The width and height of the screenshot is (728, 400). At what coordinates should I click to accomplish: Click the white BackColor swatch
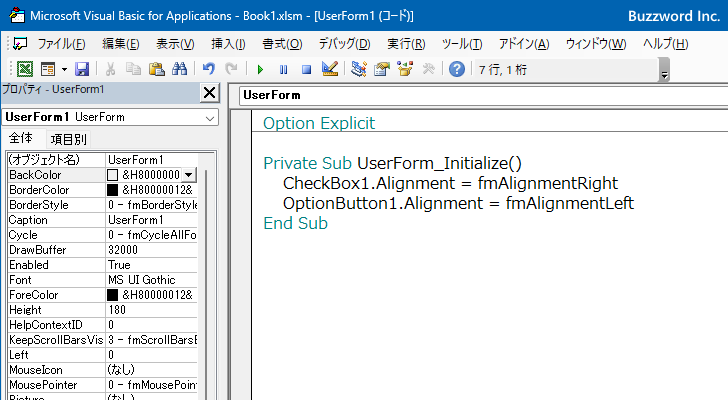(x=112, y=175)
